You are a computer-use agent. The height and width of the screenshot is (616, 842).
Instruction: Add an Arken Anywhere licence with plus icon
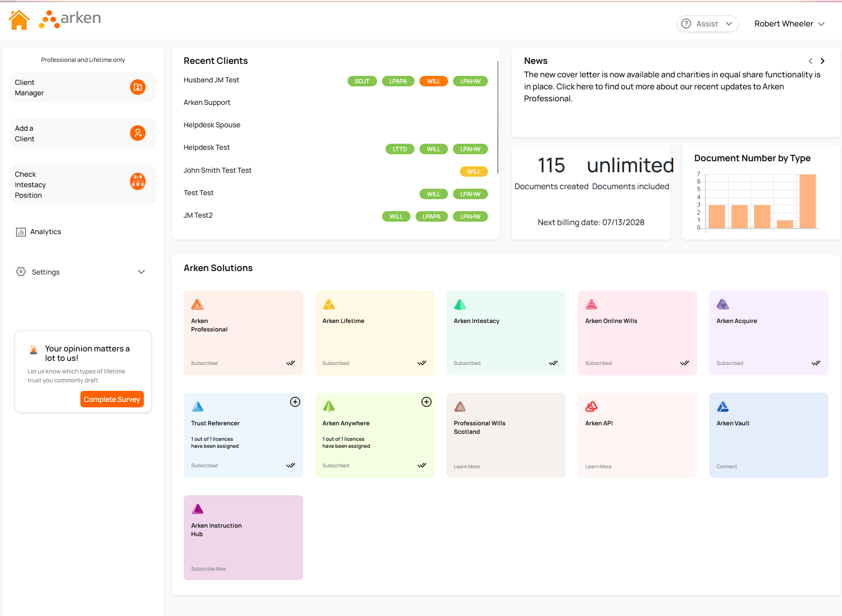coord(426,402)
